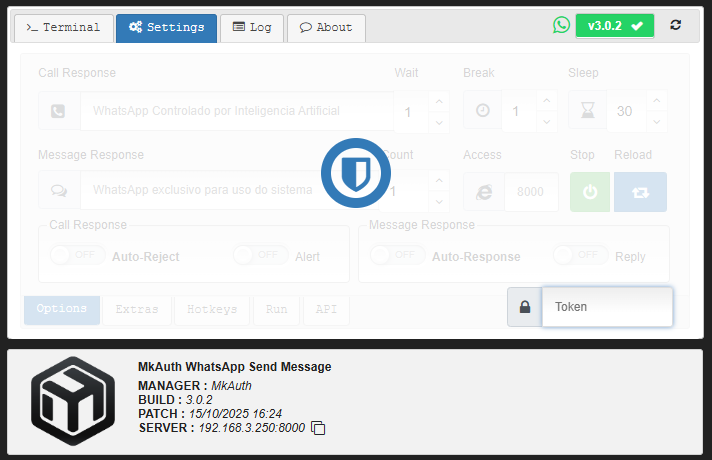Image resolution: width=712 pixels, height=460 pixels.
Task: Click the clock icon under Break
Action: point(483,110)
